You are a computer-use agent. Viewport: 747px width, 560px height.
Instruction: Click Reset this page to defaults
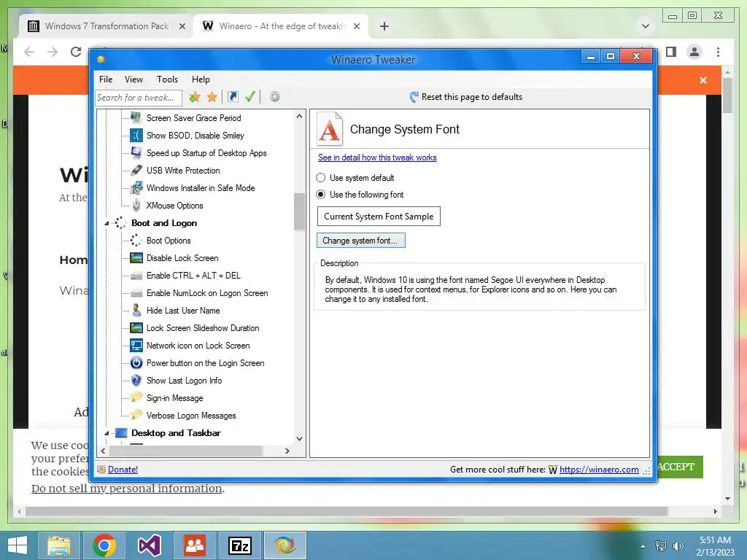click(466, 97)
